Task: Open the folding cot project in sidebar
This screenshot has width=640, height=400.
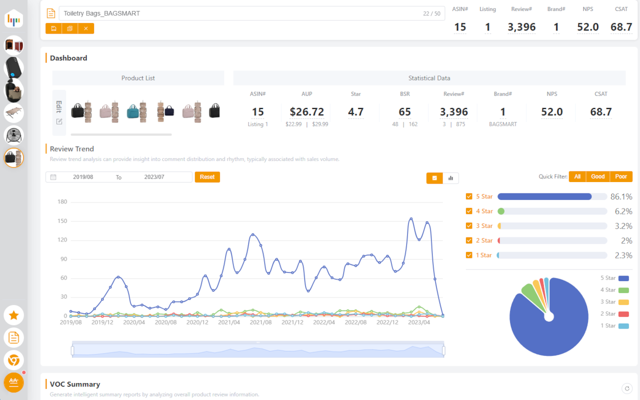Action: tap(13, 113)
